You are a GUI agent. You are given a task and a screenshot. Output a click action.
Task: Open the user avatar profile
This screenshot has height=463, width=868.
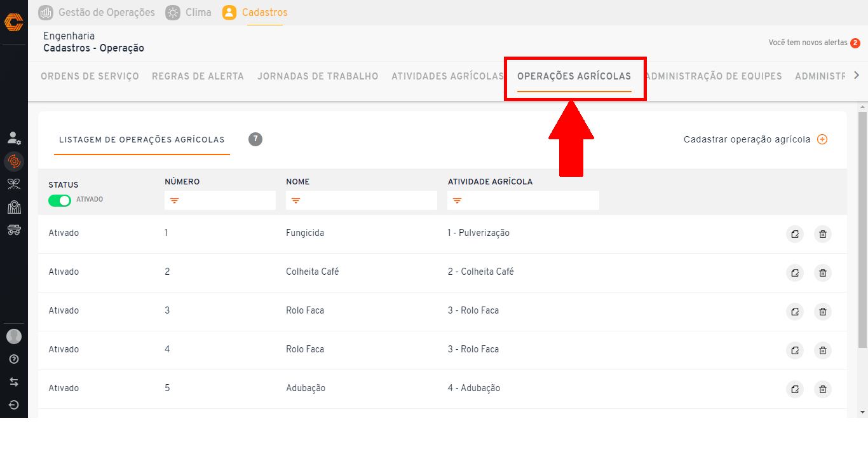pyautogui.click(x=14, y=336)
